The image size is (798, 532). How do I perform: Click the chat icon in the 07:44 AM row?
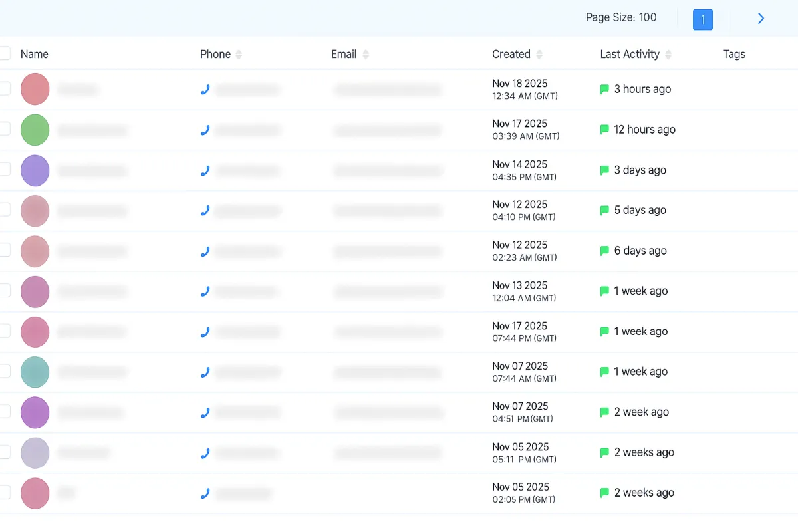pos(604,372)
